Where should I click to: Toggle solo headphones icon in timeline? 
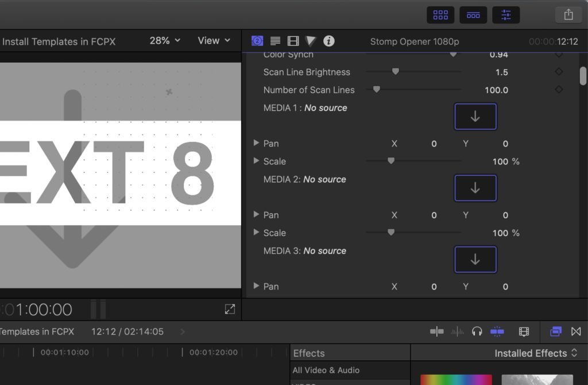tap(477, 332)
